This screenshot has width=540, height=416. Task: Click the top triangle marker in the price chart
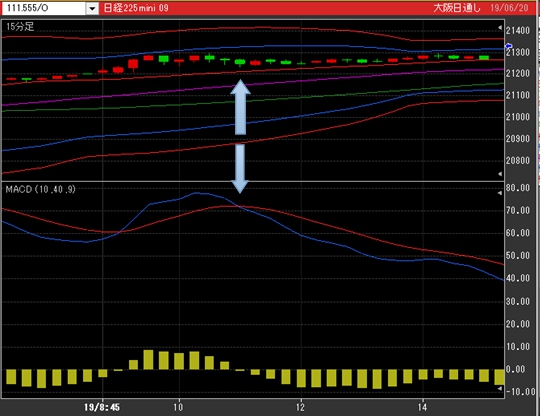(500, 28)
